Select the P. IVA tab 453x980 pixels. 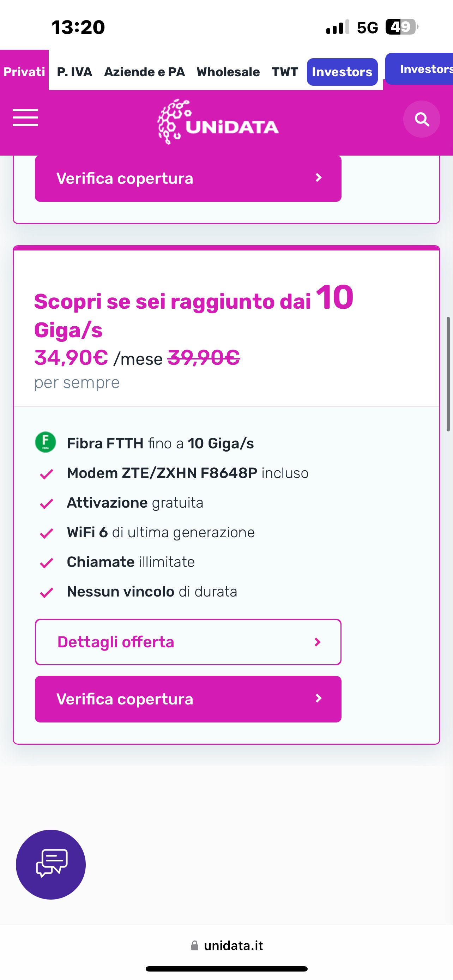74,72
